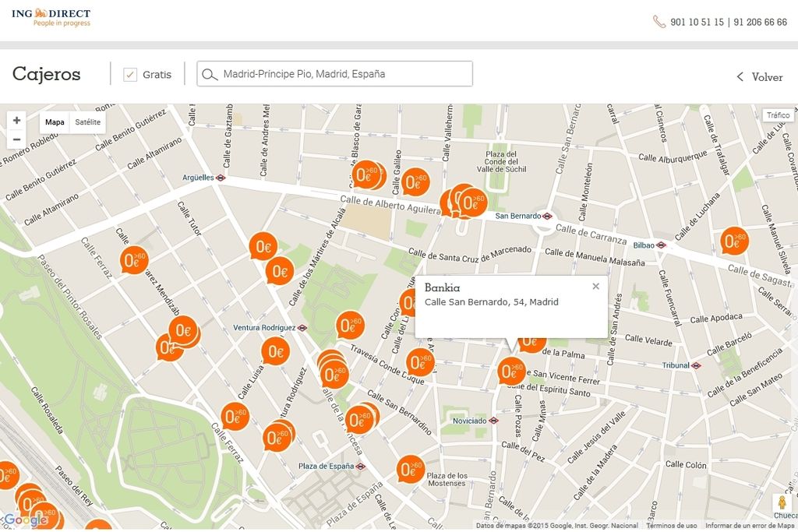Screen dimensions: 798x532
Task: Open the ATM marker right of Ventura Rodríguez
Action: [x=350, y=325]
